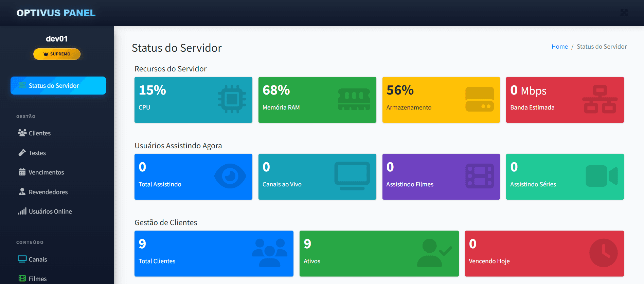Go to Vencimentos page
The width and height of the screenshot is (644, 284).
click(46, 172)
